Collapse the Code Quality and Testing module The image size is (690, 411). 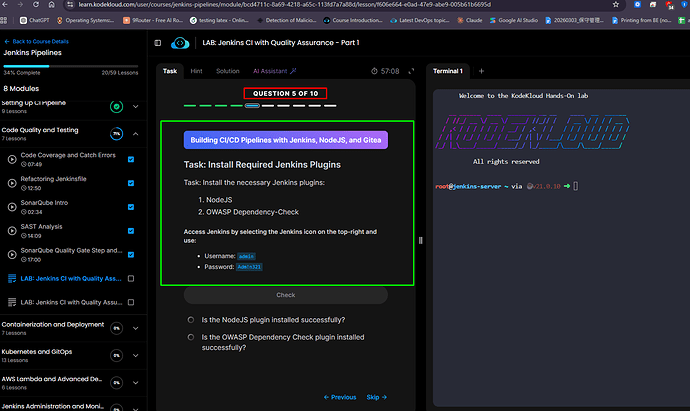pyautogui.click(x=136, y=134)
